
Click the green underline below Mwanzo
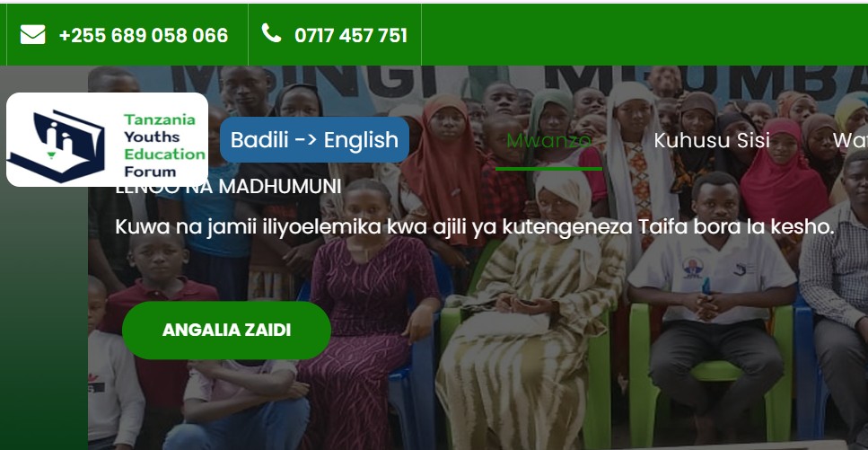coord(548,169)
